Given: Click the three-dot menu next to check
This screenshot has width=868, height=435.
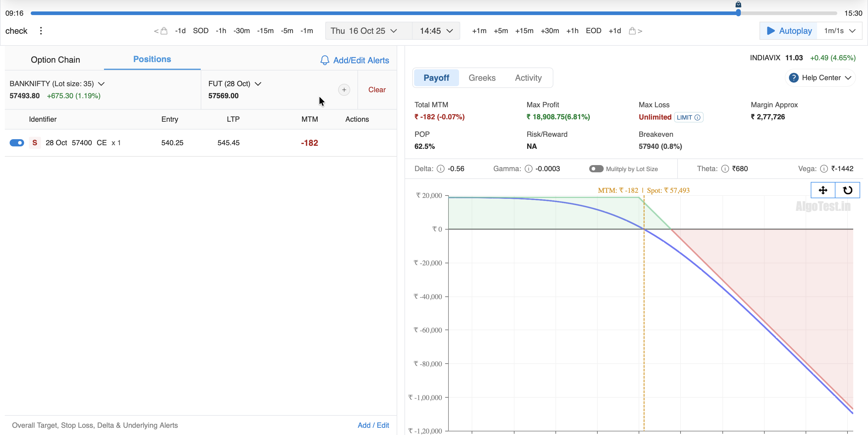Looking at the screenshot, I should [41, 31].
